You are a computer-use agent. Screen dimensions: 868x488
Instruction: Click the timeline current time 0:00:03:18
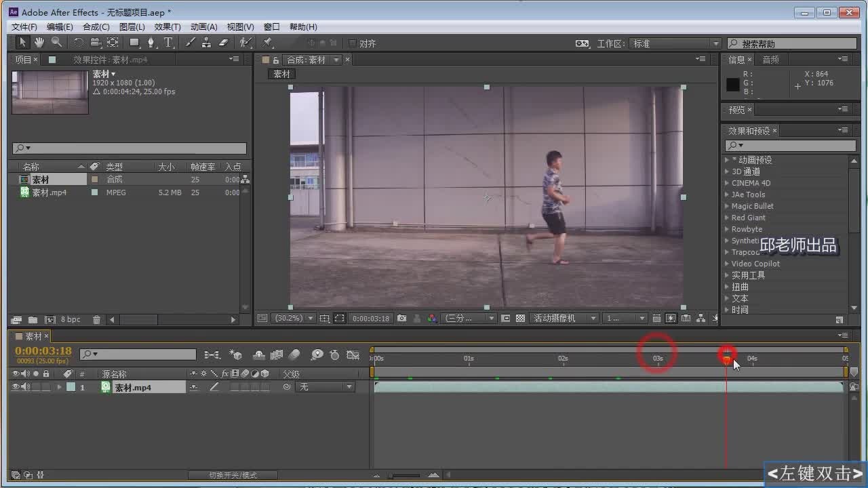tap(43, 351)
